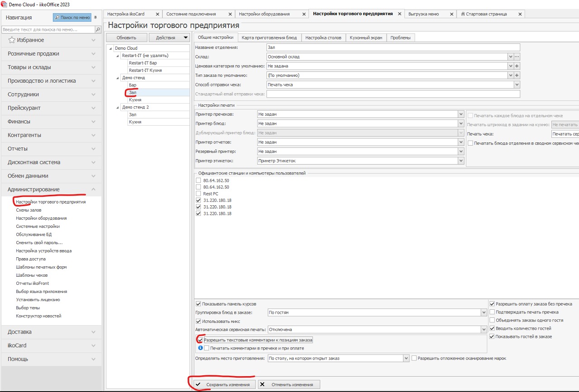Click the Название отделения input field

[393, 47]
